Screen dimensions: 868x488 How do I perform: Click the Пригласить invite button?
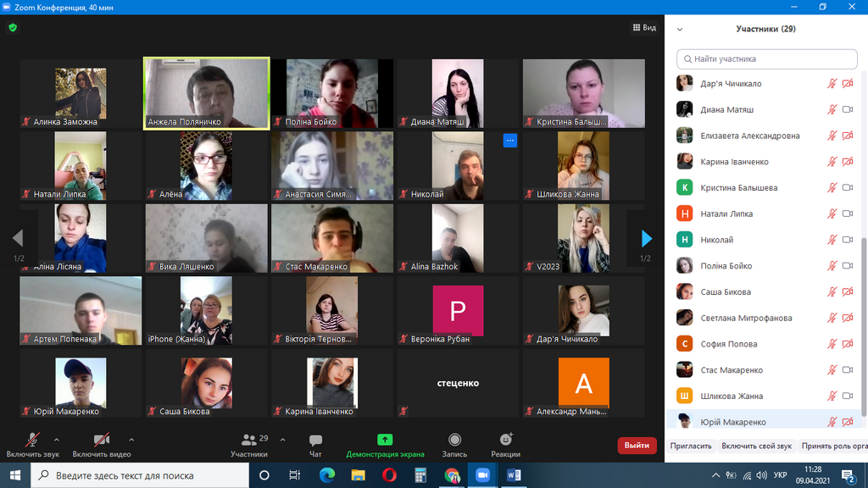click(691, 446)
